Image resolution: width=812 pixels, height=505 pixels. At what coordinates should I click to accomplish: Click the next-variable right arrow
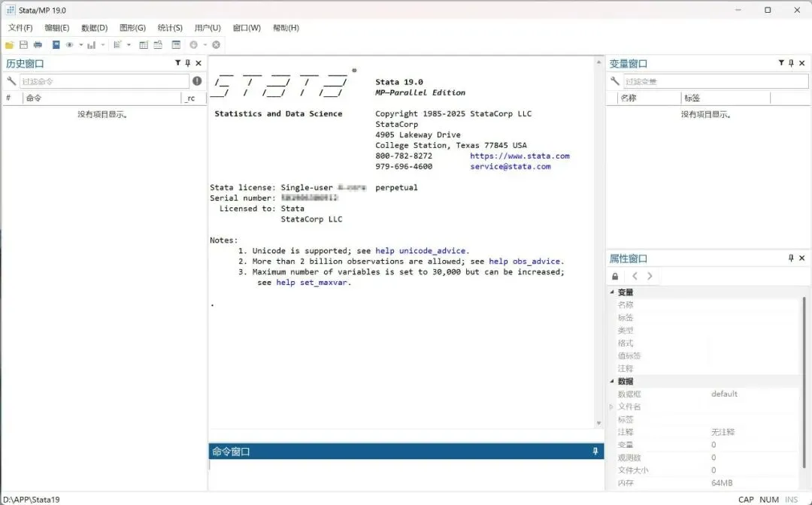[650, 277]
